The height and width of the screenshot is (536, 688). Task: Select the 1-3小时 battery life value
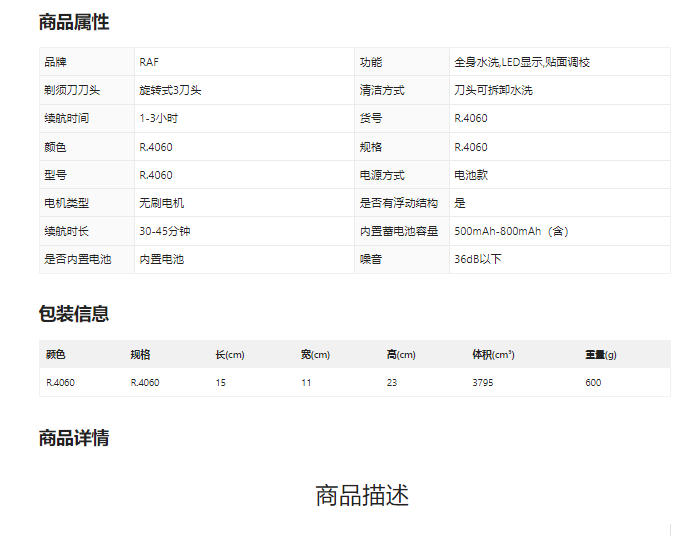pos(159,118)
